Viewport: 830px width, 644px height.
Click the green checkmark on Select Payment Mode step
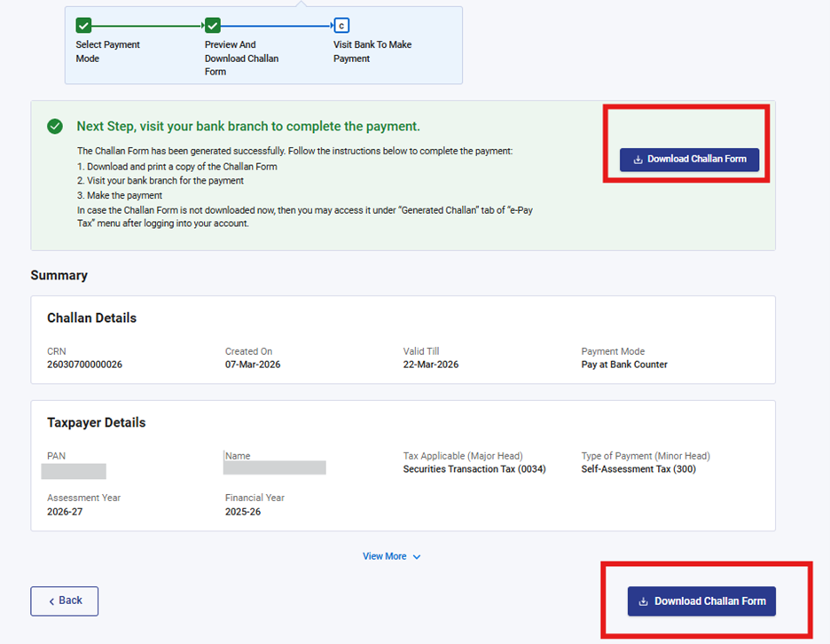click(x=84, y=26)
